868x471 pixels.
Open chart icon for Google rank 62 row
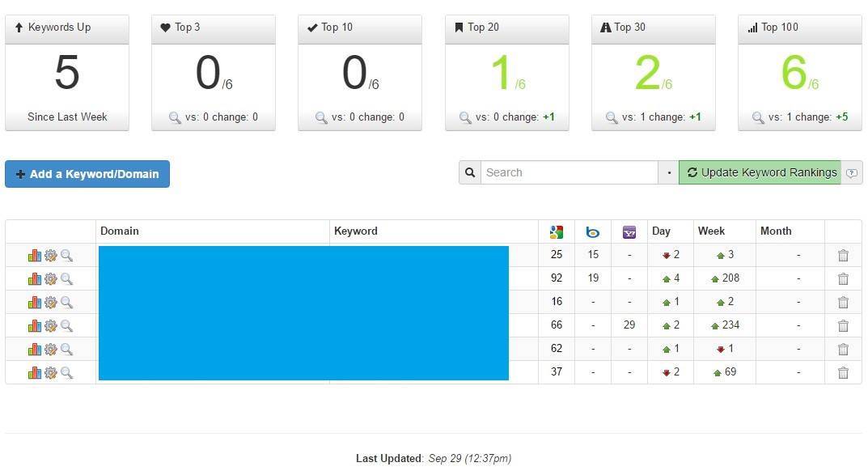click(34, 349)
